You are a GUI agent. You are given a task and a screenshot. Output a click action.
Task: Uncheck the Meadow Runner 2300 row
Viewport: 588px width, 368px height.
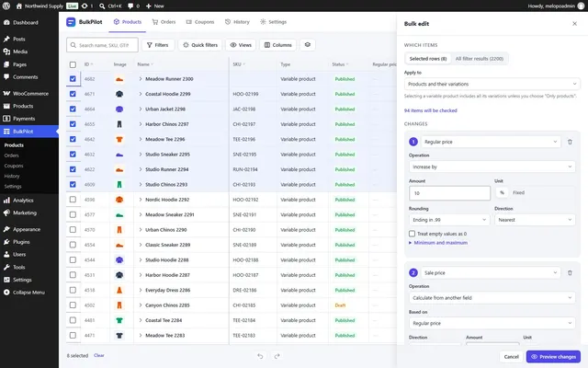73,79
